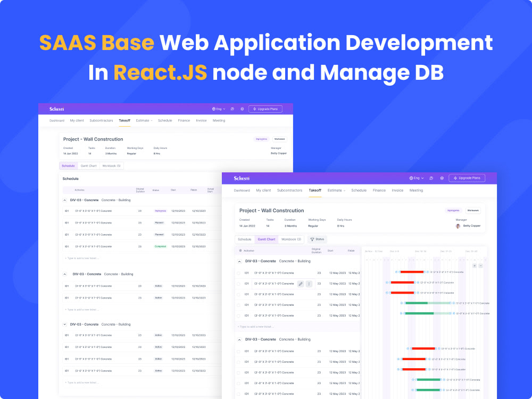Click the globe language icon in the front Gantt window
The height and width of the screenshot is (399, 532).
click(x=411, y=178)
